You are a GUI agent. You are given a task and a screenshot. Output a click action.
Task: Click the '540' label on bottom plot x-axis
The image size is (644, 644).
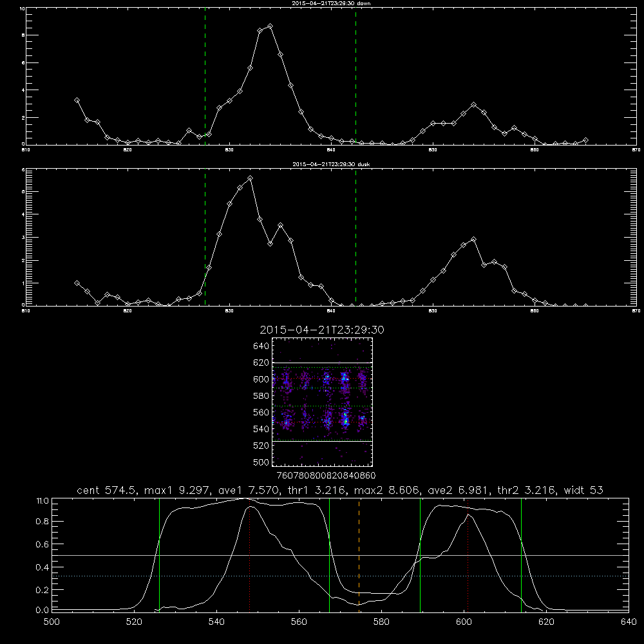click(x=216, y=622)
